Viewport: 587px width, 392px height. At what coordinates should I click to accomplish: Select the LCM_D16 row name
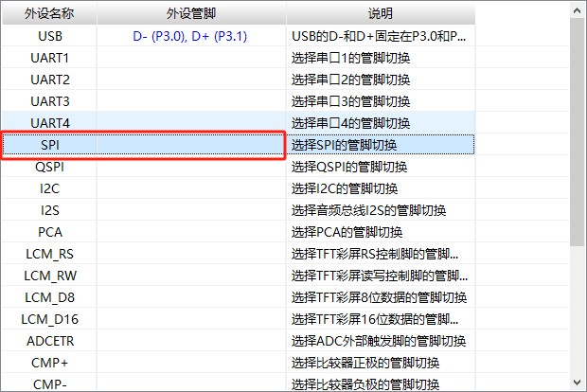(50, 319)
